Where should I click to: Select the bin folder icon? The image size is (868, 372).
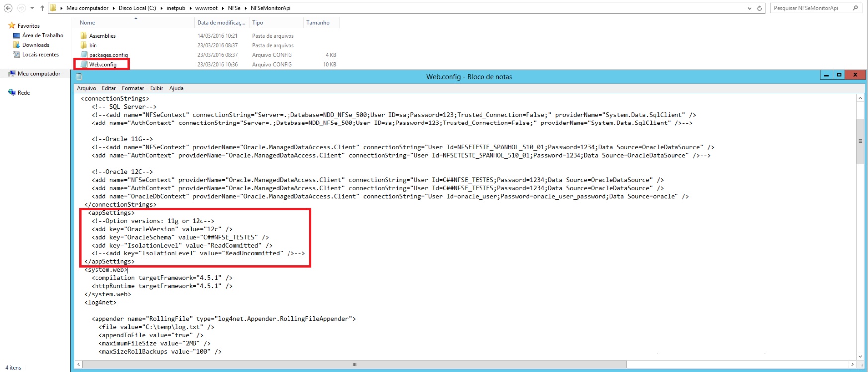click(84, 45)
